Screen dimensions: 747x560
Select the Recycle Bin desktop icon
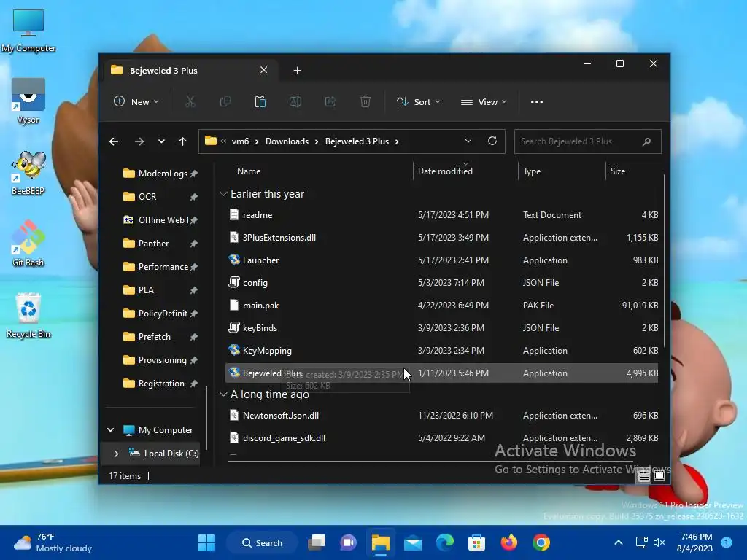pos(28,316)
